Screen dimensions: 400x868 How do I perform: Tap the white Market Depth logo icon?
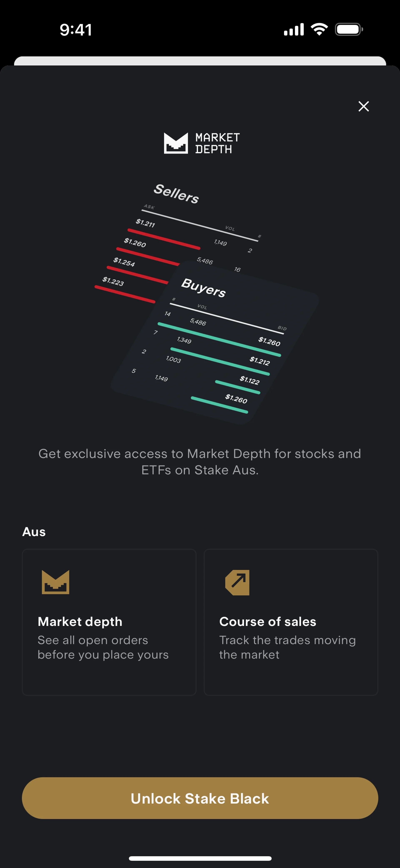click(x=176, y=143)
